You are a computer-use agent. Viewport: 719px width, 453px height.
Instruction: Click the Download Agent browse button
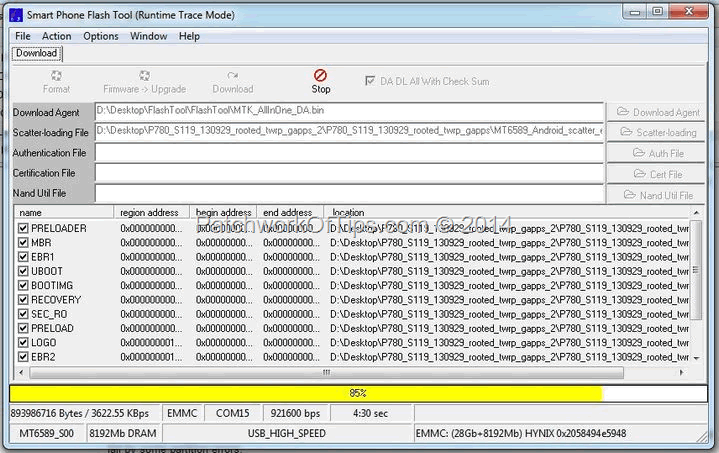[x=656, y=112]
